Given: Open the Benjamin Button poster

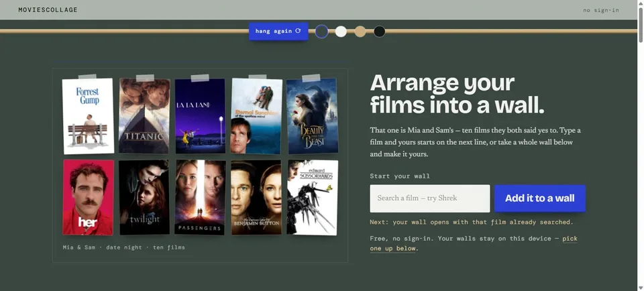Looking at the screenshot, I should pyautogui.click(x=256, y=197).
